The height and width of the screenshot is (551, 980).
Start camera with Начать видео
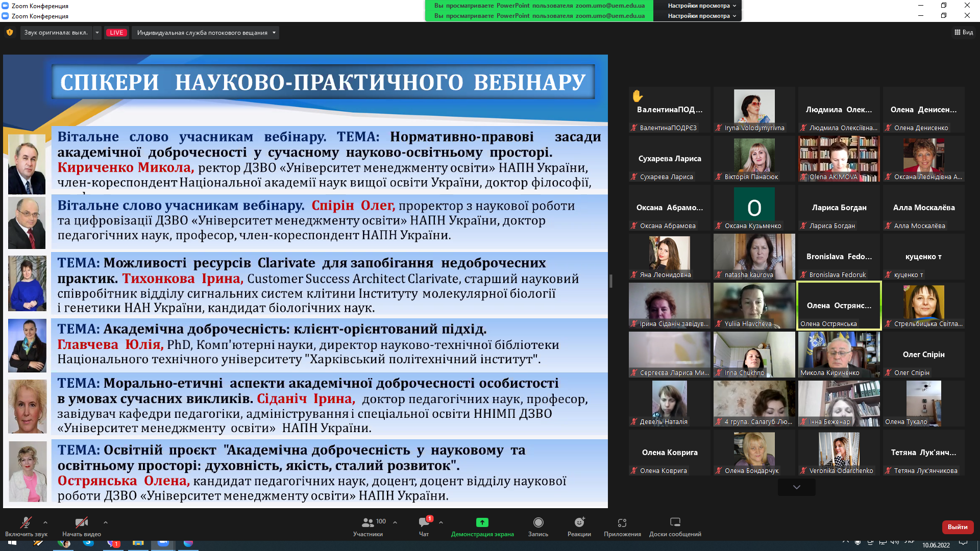point(81,522)
